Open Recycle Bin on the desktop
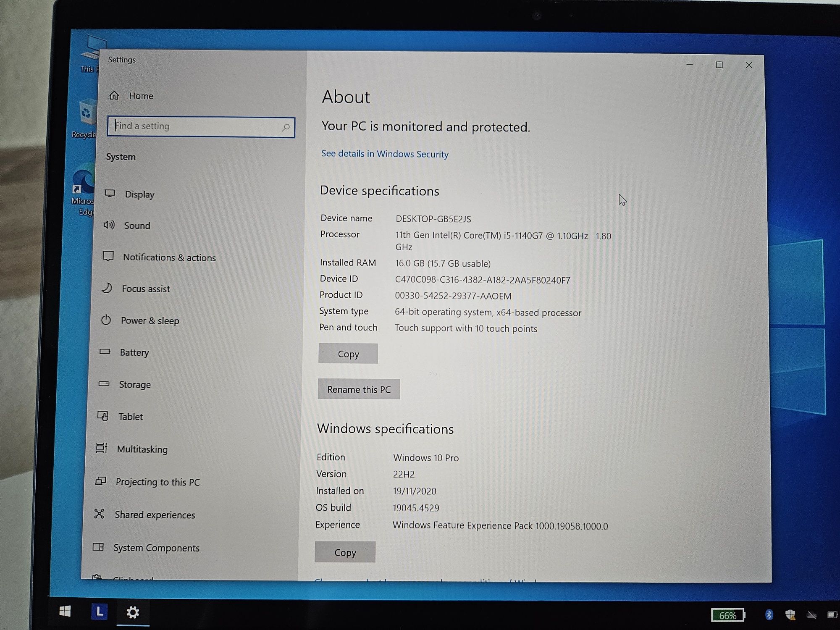 tap(86, 118)
